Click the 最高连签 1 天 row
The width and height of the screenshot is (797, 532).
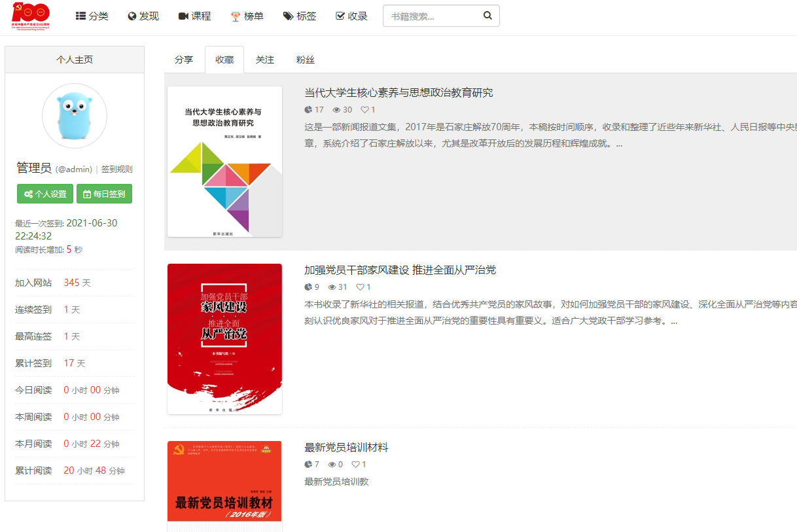pos(75,336)
